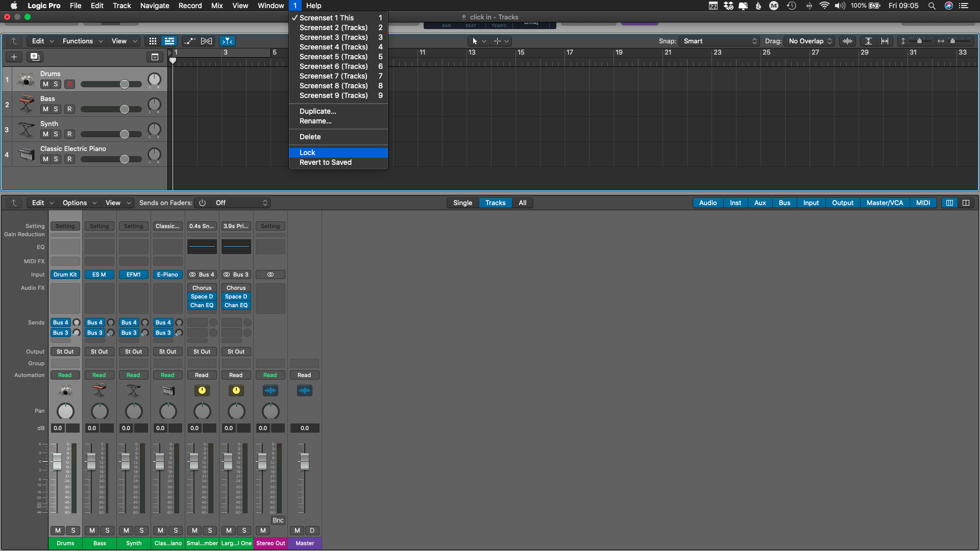Click the Bnc bounce button on Stereo Out
Screen dimensions: 980x551
pyautogui.click(x=278, y=520)
